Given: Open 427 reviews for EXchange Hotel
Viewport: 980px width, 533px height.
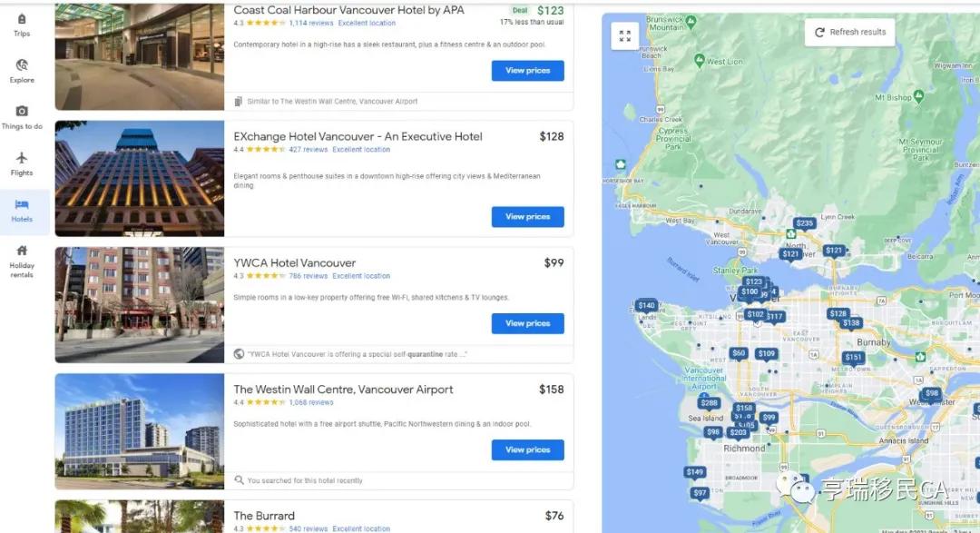Looking at the screenshot, I should pos(309,150).
